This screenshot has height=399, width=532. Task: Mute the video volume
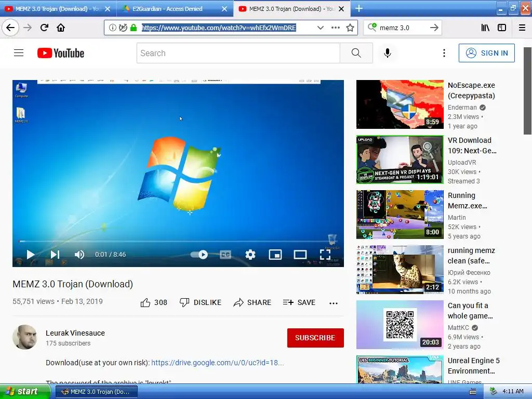point(79,255)
